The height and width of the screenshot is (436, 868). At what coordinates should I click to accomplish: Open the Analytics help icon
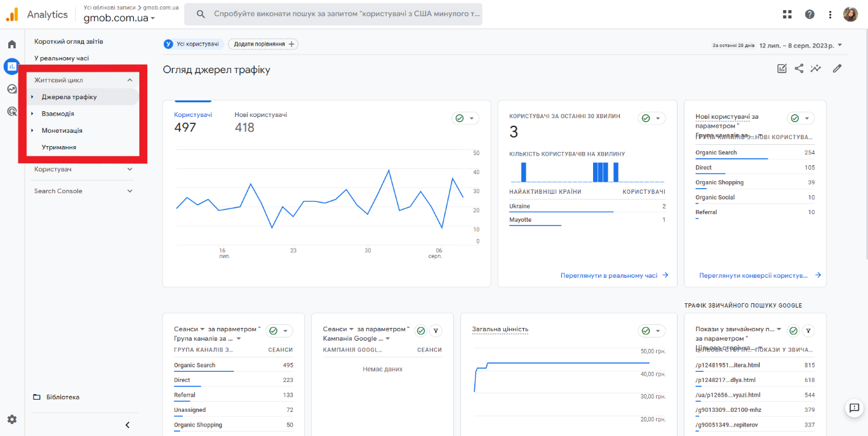(x=810, y=13)
